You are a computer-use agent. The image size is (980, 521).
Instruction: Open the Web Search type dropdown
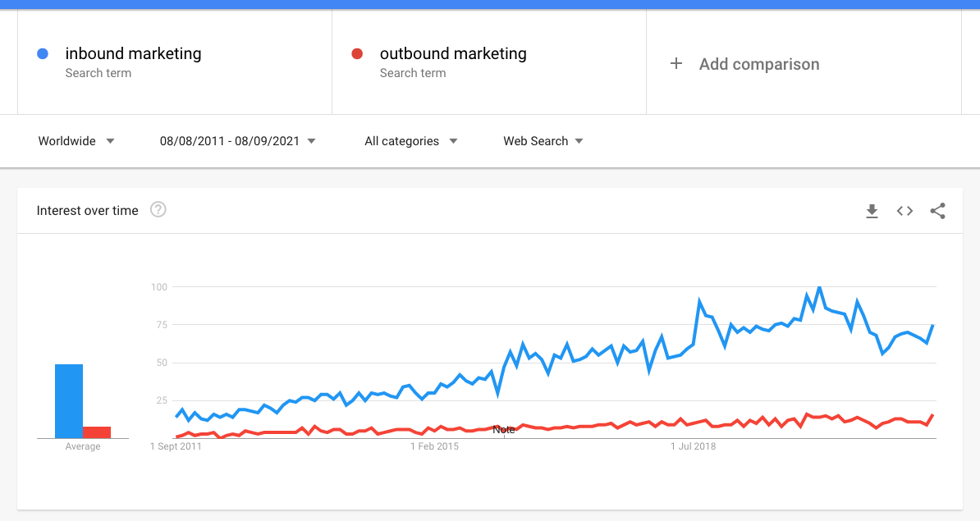point(543,141)
